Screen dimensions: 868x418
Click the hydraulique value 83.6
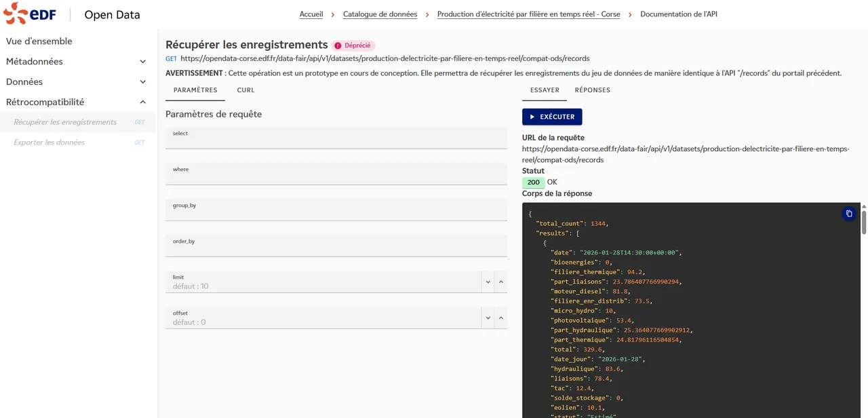point(613,368)
